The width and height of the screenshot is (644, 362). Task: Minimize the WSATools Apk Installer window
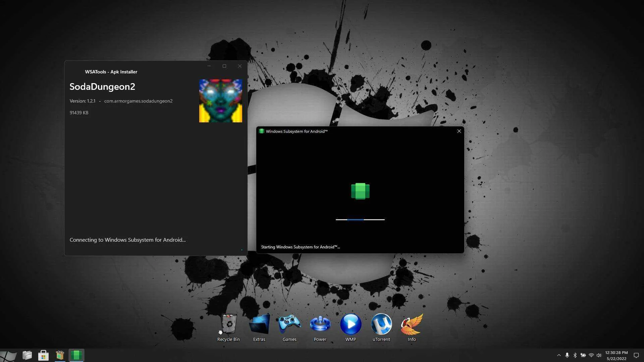tap(209, 66)
